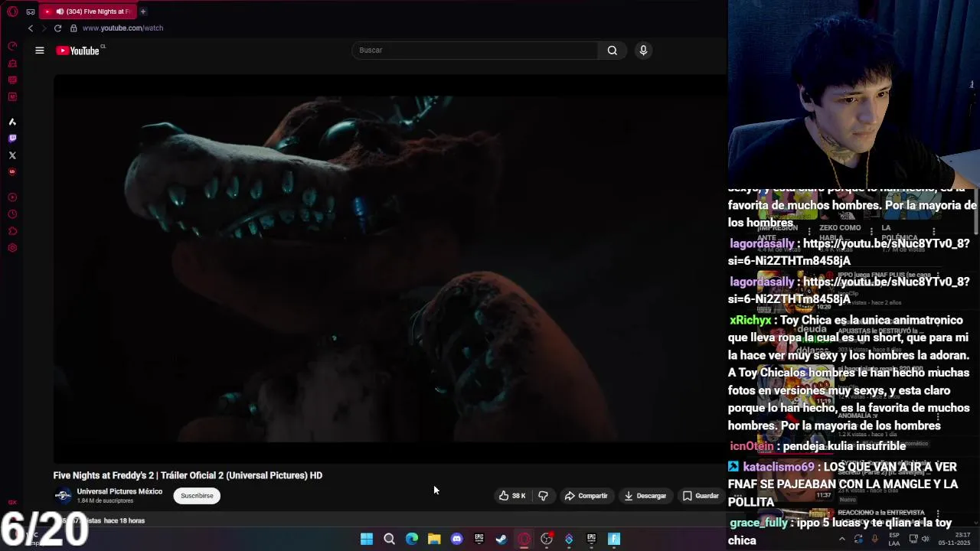Open History clock icon in the sidebar

pos(12,214)
